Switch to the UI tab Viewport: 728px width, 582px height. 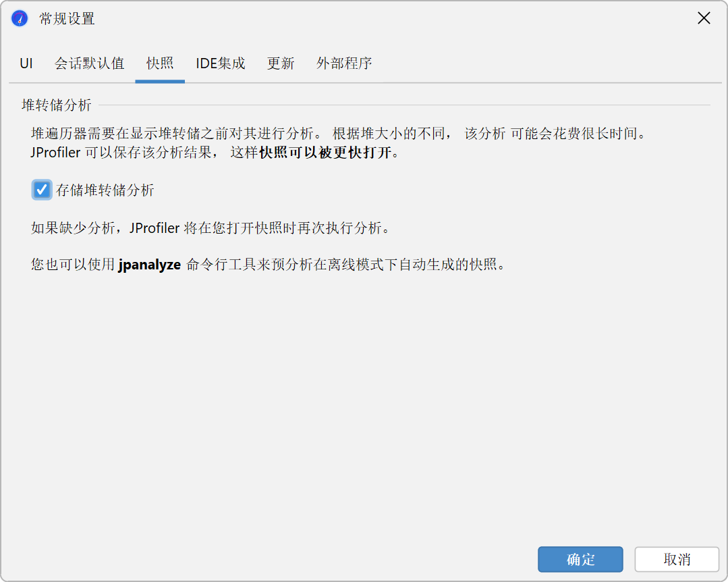pyautogui.click(x=26, y=63)
